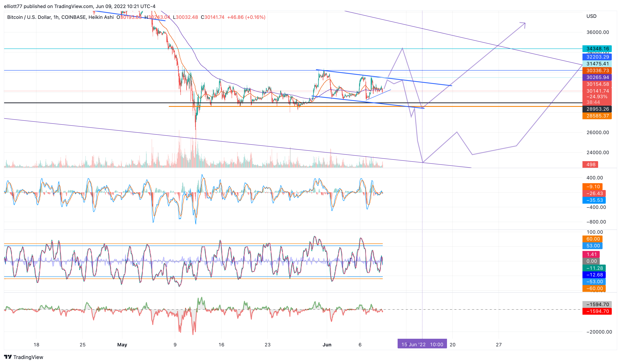
Task: Click the -53.00 blue oscillator label
Action: 594,282
